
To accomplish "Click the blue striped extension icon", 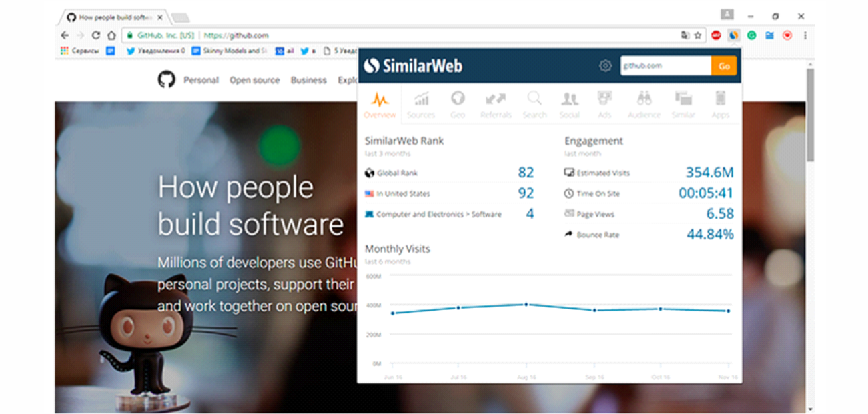I will pyautogui.click(x=769, y=35).
